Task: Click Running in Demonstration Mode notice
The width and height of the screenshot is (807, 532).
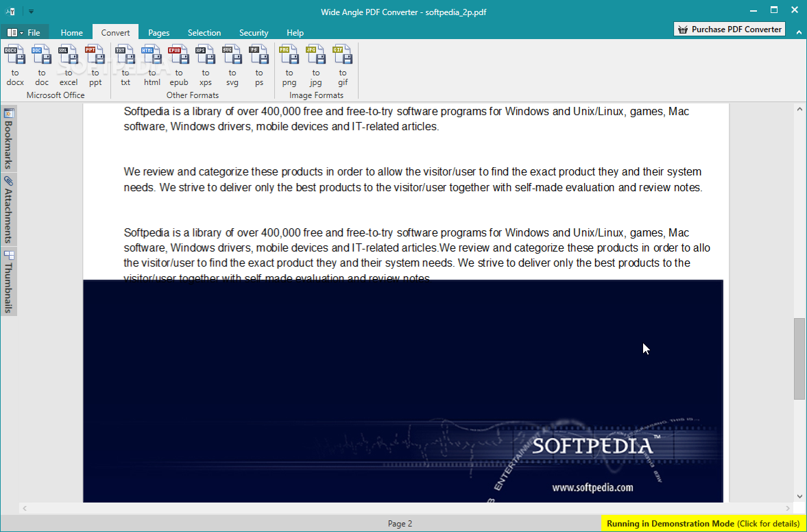Action: tap(703, 524)
